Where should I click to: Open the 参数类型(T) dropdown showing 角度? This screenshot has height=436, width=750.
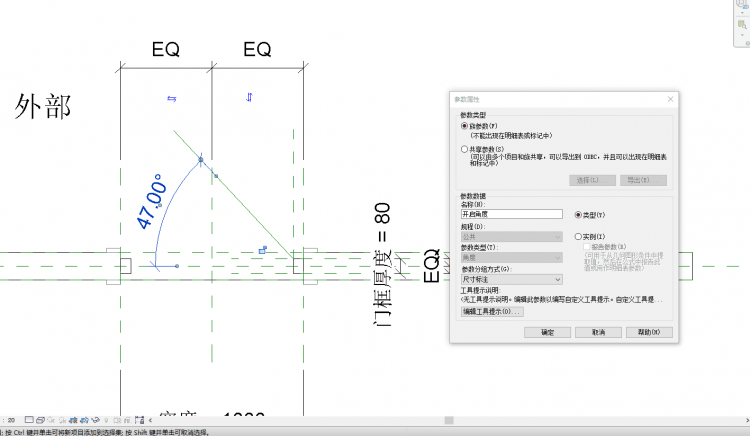511,258
